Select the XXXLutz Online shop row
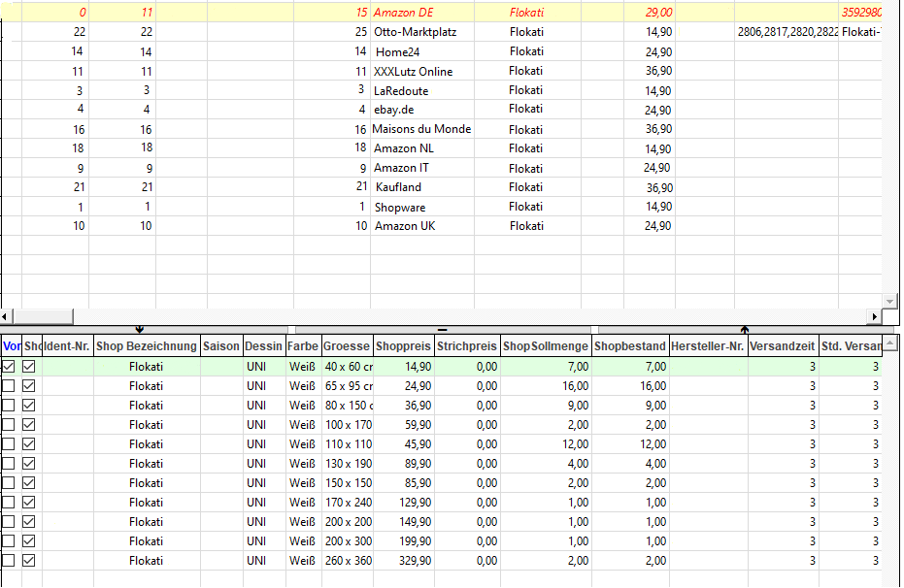The width and height of the screenshot is (904, 588). tap(441, 72)
